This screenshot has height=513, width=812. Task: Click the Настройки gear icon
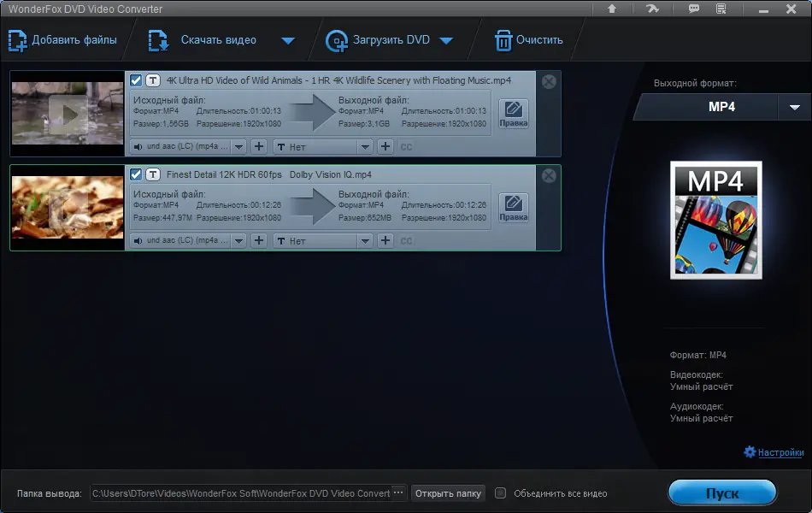point(750,451)
